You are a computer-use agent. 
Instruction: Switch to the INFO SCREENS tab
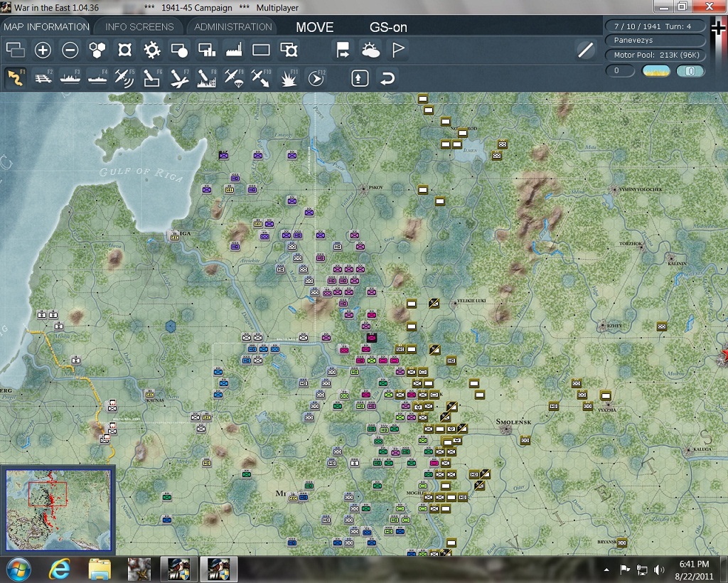(x=139, y=27)
